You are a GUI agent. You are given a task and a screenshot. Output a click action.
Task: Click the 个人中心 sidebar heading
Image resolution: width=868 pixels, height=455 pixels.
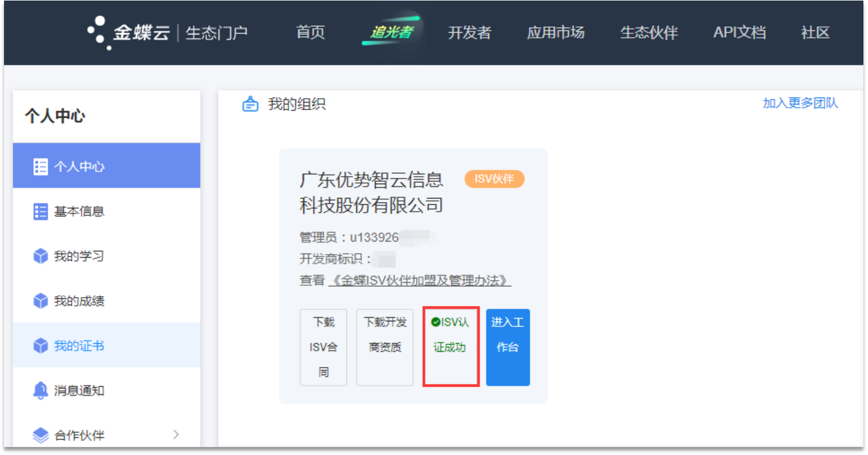(55, 116)
